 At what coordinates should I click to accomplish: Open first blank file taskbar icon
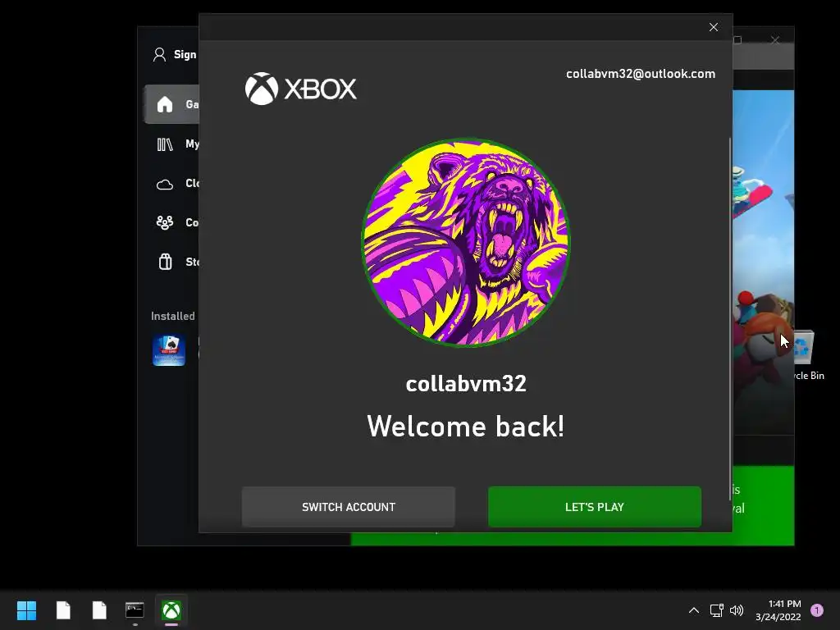pyautogui.click(x=63, y=610)
